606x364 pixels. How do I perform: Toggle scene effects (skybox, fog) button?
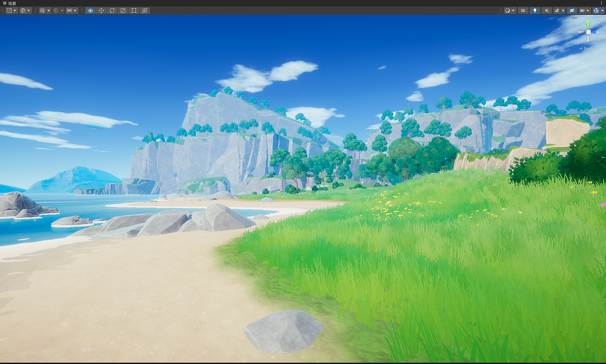557,10
